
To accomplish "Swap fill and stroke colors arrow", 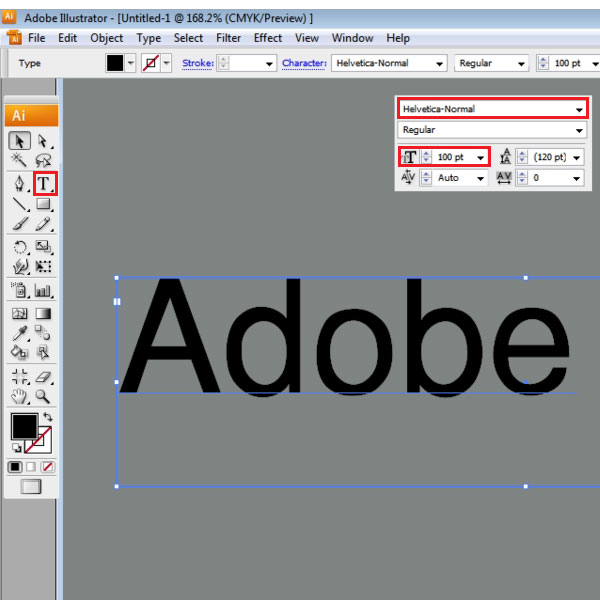I will 47,417.
